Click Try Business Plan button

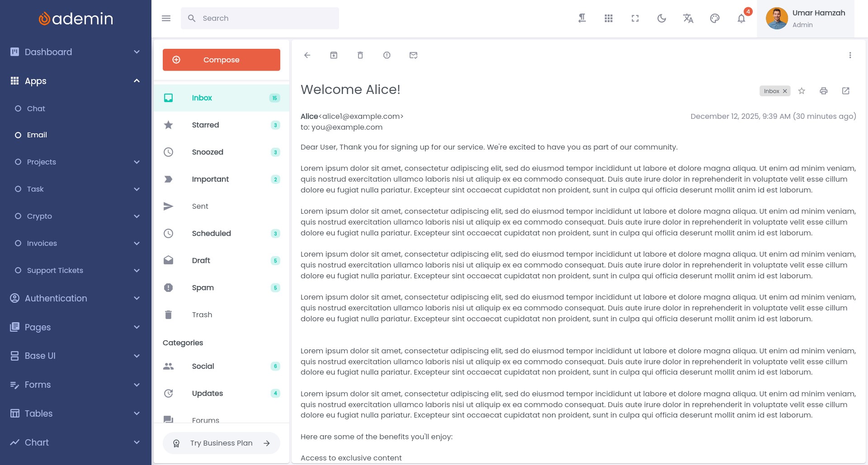[x=221, y=443]
